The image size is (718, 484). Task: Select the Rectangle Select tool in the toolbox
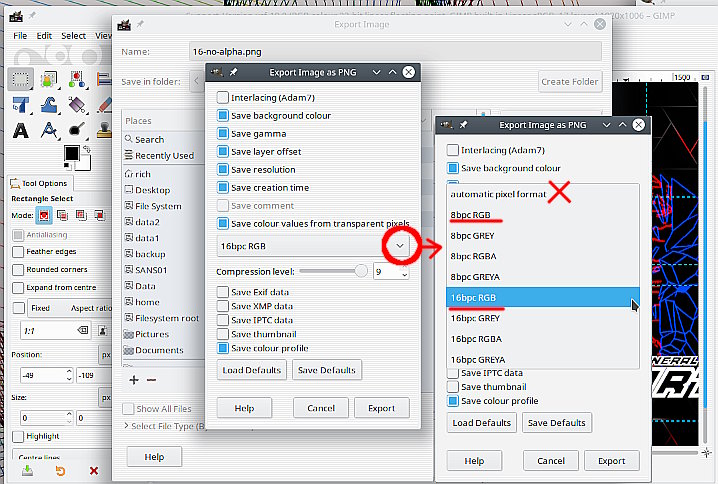(20, 79)
